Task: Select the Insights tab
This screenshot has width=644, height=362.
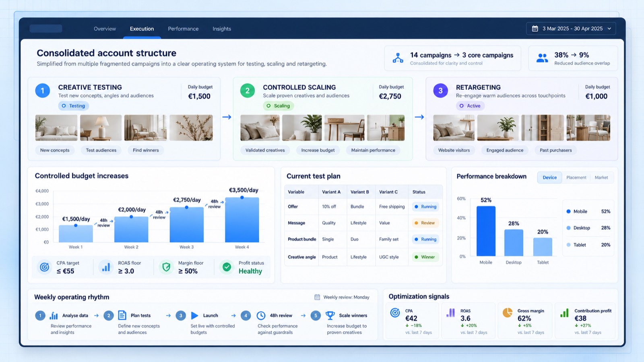Action: 222,29
